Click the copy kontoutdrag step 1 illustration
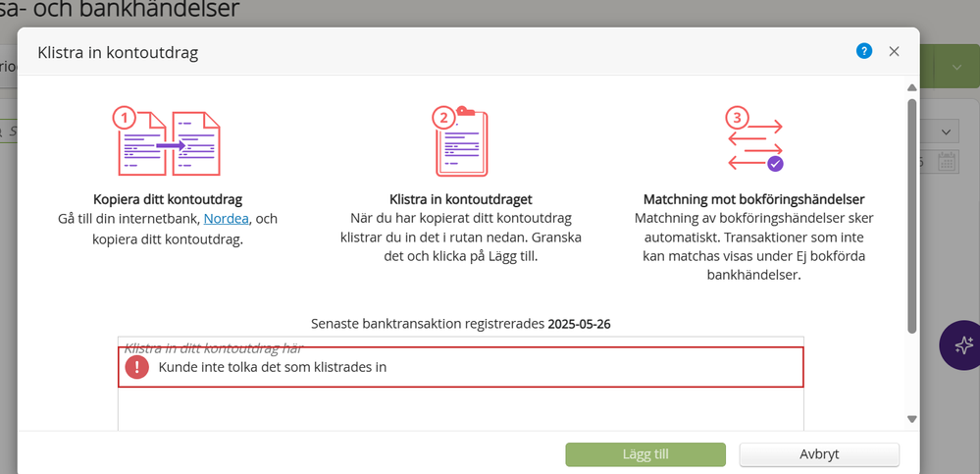980x474 pixels. (167, 142)
